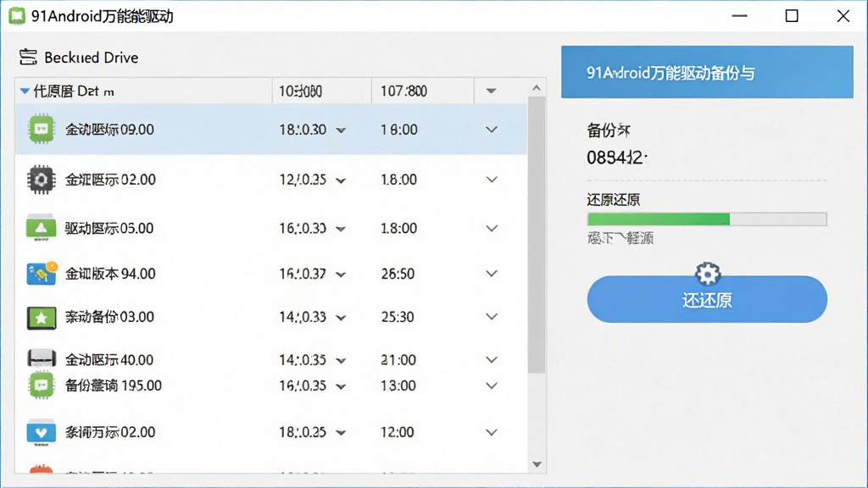Expand the chevron at the end of the 12:00 row
Image resolution: width=868 pixels, height=488 pixels.
click(x=492, y=432)
